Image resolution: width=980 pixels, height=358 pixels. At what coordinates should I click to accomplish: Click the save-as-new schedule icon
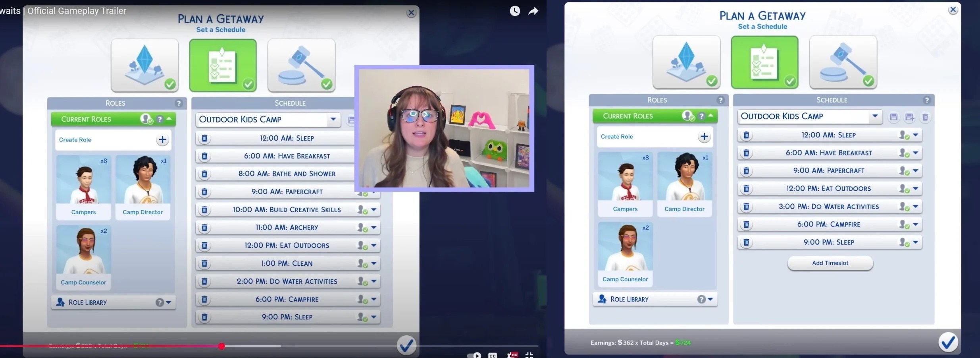click(909, 117)
